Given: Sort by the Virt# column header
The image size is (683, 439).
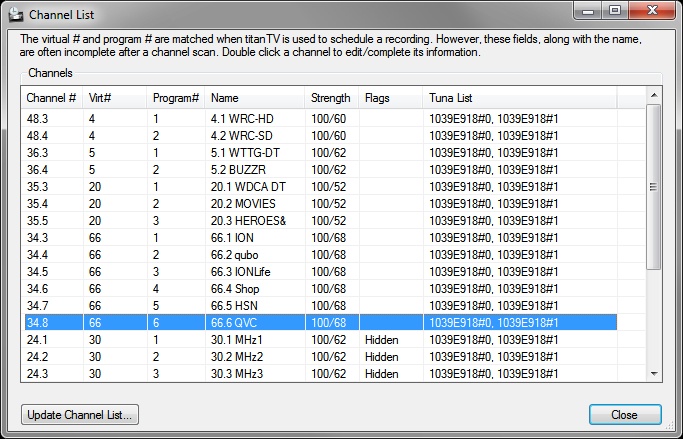Looking at the screenshot, I should (115, 98).
